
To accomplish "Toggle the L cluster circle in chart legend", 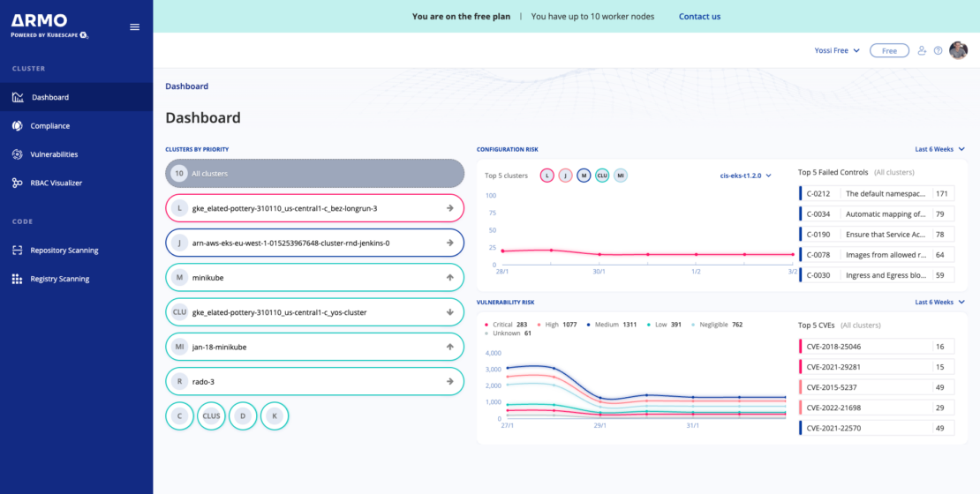I will coord(547,176).
